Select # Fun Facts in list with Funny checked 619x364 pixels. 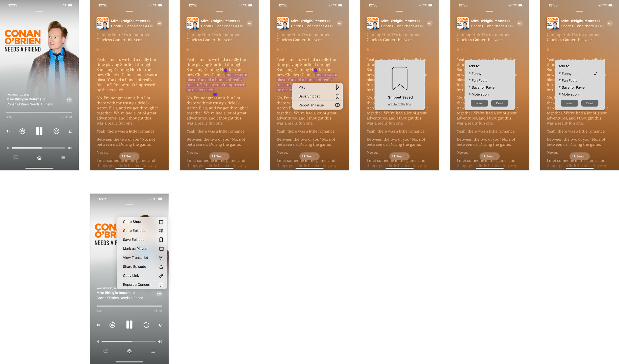click(x=569, y=80)
